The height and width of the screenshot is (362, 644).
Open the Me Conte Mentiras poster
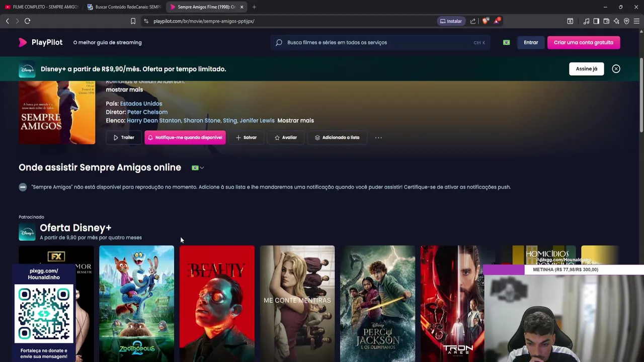297,304
